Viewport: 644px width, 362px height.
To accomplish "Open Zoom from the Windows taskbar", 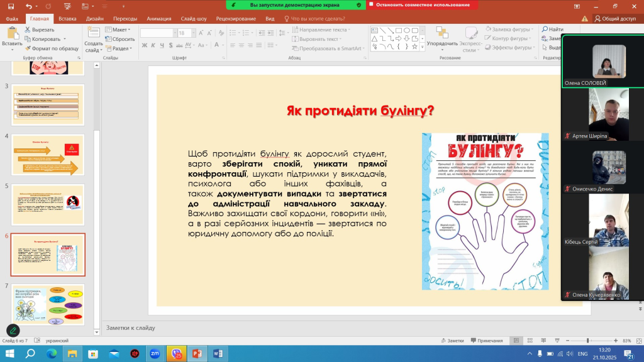I will [155, 353].
